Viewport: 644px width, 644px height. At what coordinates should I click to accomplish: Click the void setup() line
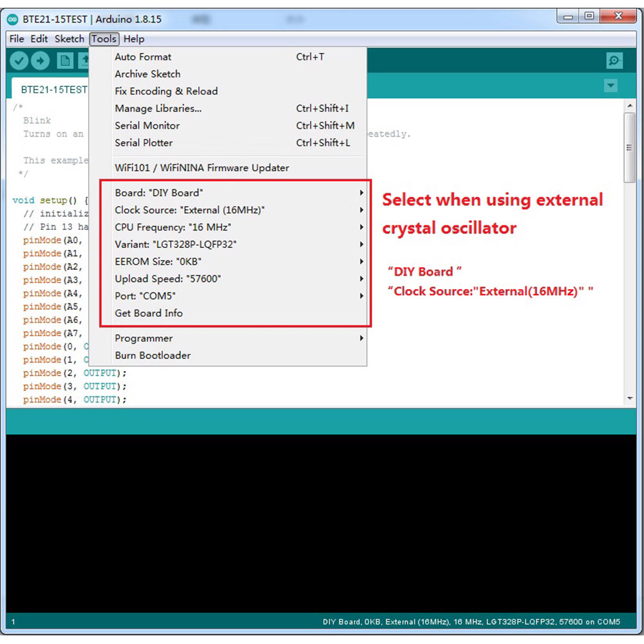coord(50,200)
